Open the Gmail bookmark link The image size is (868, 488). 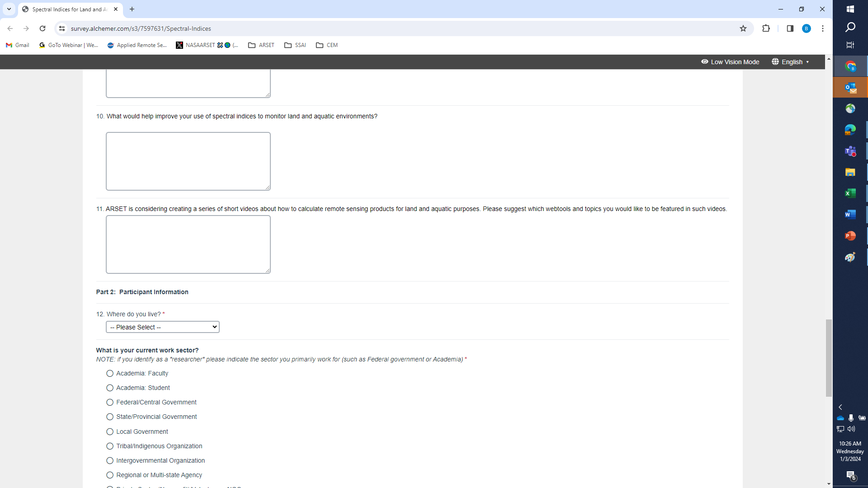click(18, 45)
